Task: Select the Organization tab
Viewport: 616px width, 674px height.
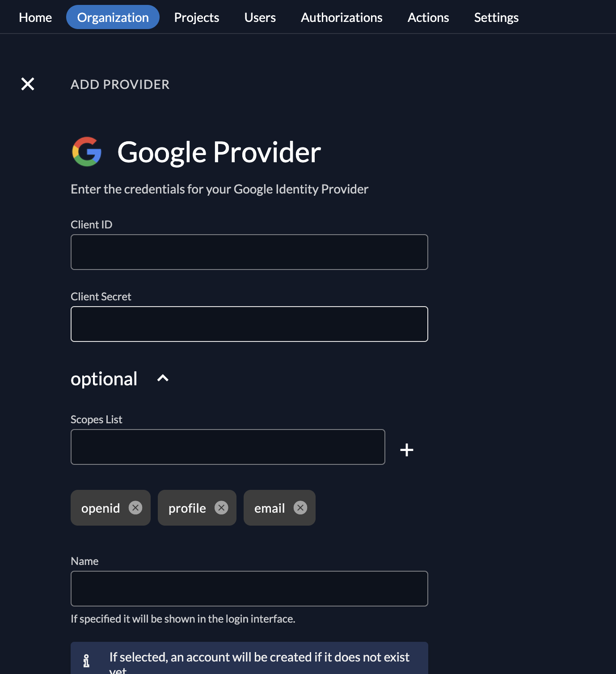Action: click(x=113, y=17)
